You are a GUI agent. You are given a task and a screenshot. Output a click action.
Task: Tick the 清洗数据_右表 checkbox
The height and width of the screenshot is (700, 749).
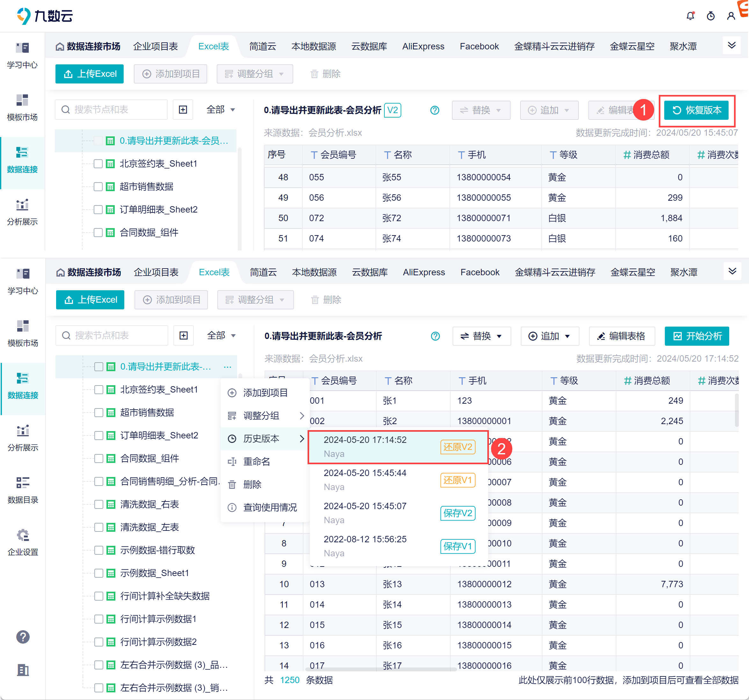[99, 504]
